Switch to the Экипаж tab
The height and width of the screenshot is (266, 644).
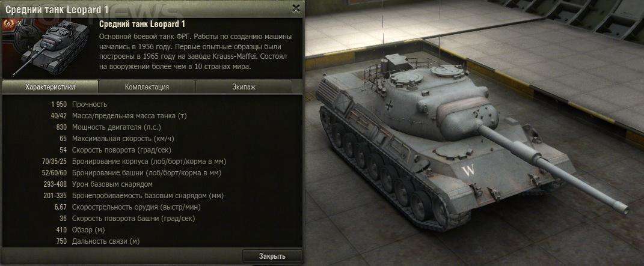coord(244,87)
